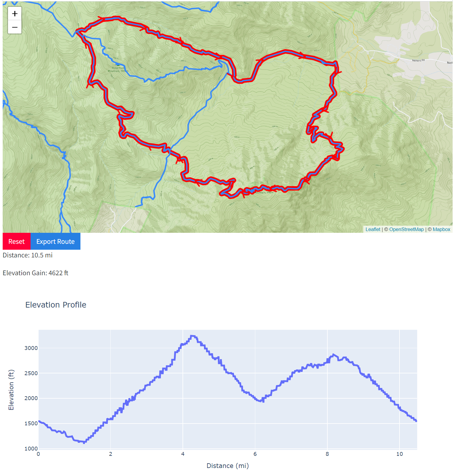This screenshot has height=476, width=455.
Task: Open the Leaflet attribution link
Action: coord(372,229)
